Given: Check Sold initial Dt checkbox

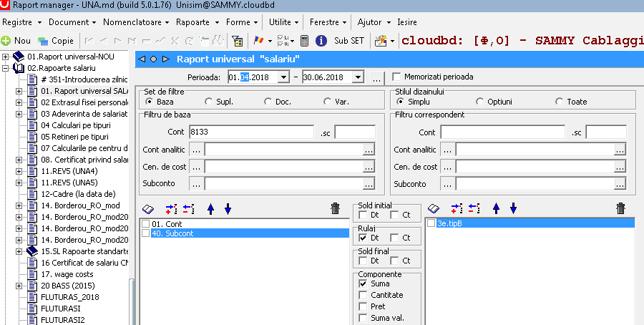Looking at the screenshot, I should [363, 215].
